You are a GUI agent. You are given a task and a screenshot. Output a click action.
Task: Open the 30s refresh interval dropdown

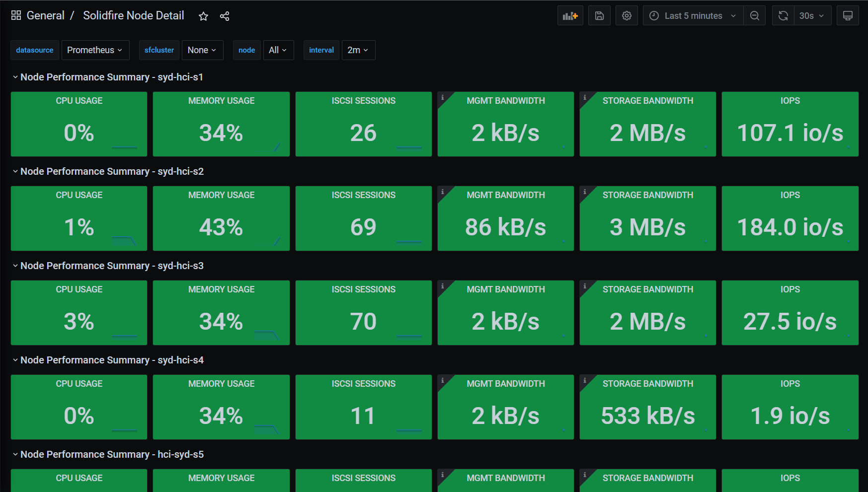pos(812,16)
